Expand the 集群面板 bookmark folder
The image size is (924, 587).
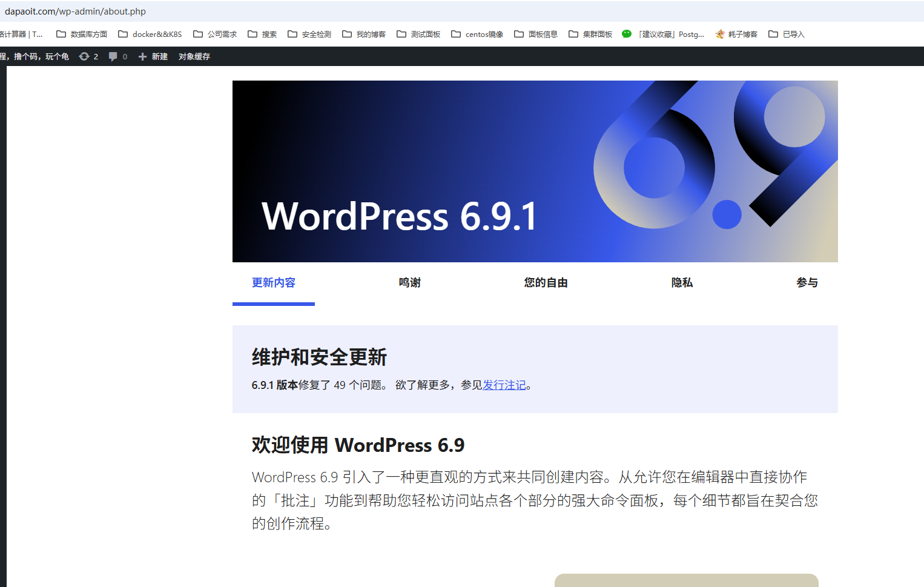click(x=590, y=35)
